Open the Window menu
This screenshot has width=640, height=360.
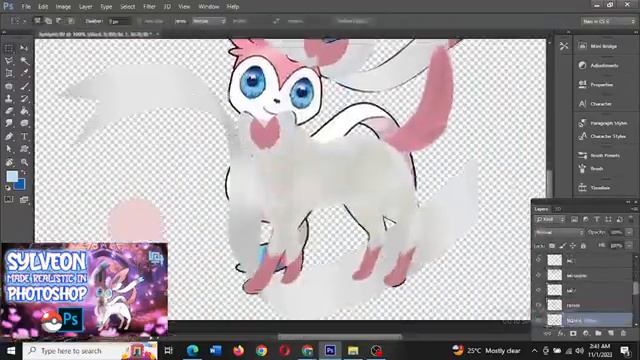tap(209, 7)
